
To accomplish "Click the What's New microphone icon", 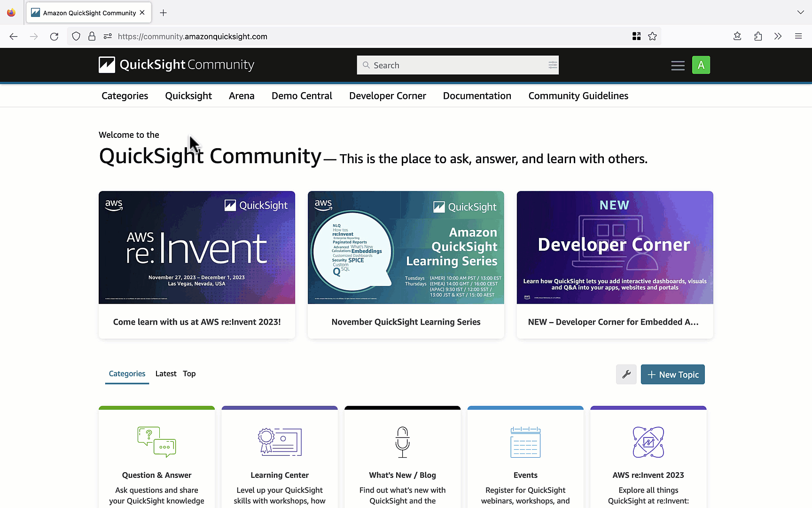I will point(403,442).
